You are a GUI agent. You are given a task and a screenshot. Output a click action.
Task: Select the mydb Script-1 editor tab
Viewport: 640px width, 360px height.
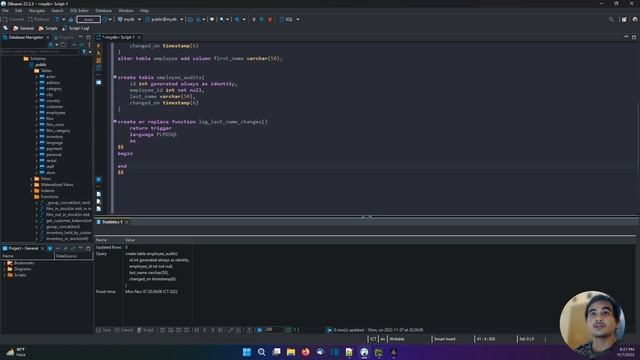click(118, 37)
